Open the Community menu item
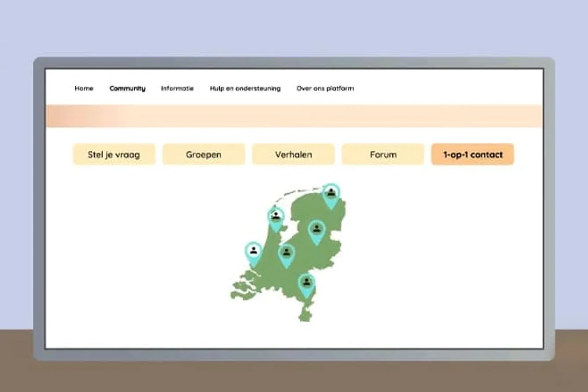Viewport: 588px width, 392px height. tap(127, 88)
